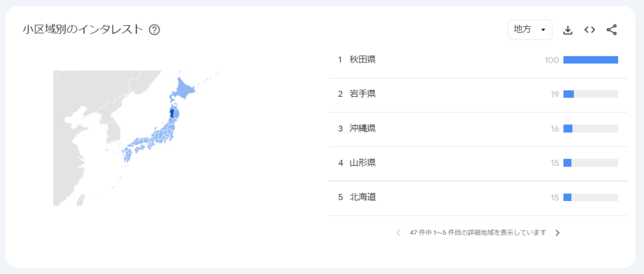Open 山形県 from the ranking list
The image size is (644, 274).
pyautogui.click(x=363, y=163)
